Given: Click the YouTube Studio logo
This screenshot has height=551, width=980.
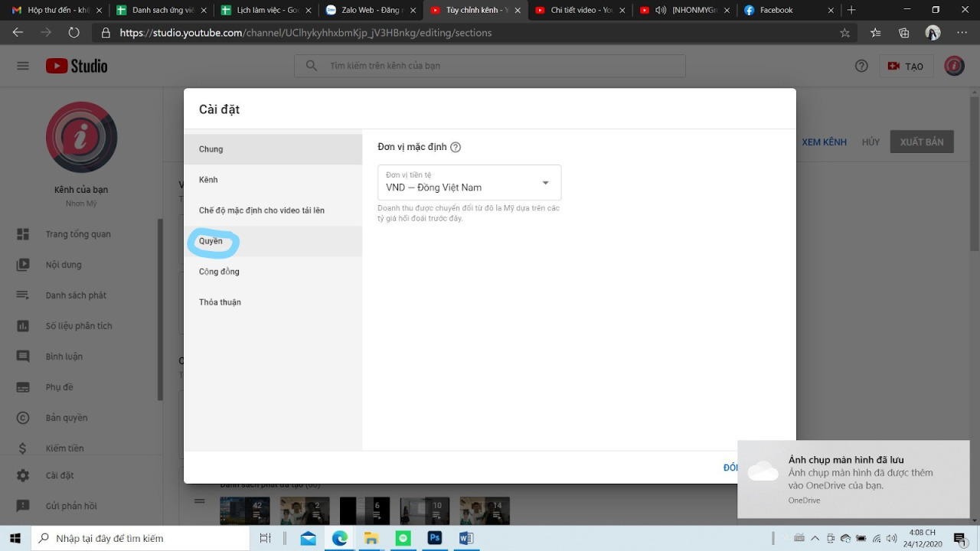Looking at the screenshot, I should click(x=76, y=66).
